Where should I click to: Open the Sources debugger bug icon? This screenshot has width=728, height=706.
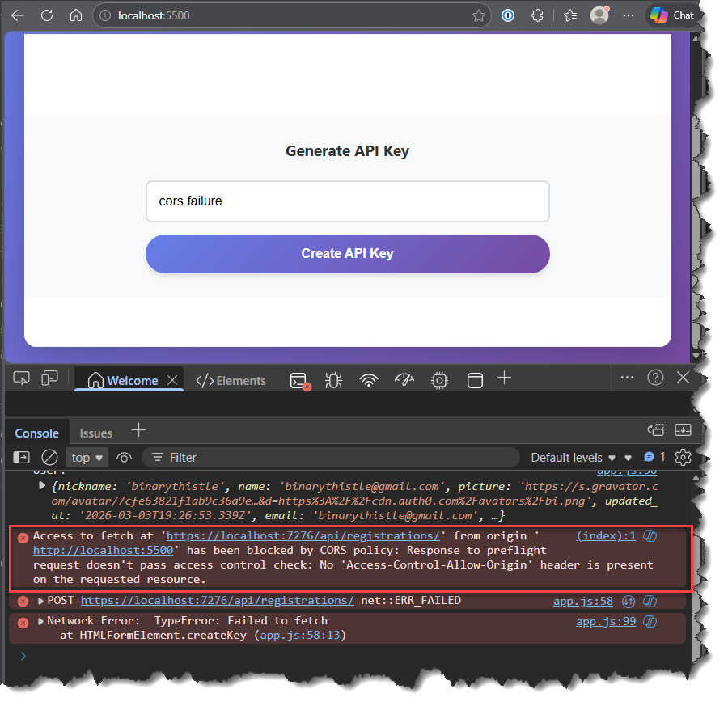coord(332,379)
